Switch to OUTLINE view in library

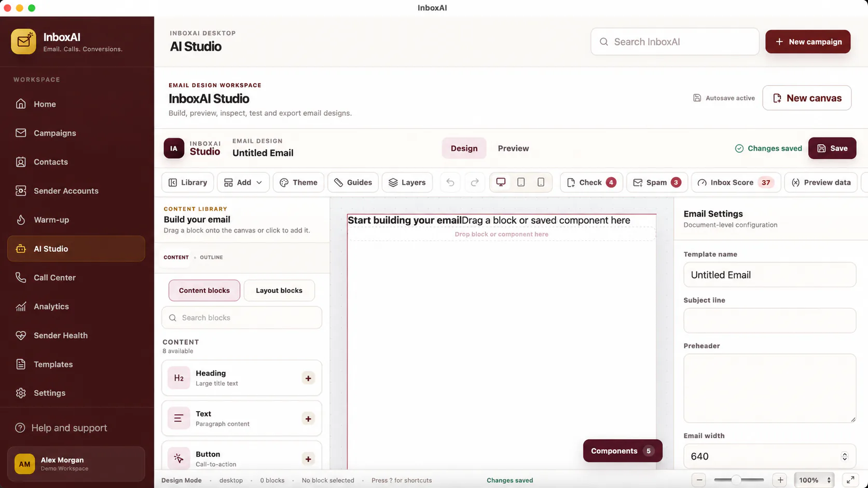211,257
